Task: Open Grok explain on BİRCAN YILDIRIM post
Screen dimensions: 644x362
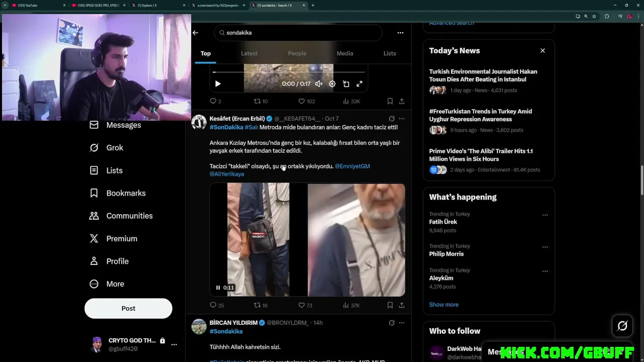Action: 391,323
